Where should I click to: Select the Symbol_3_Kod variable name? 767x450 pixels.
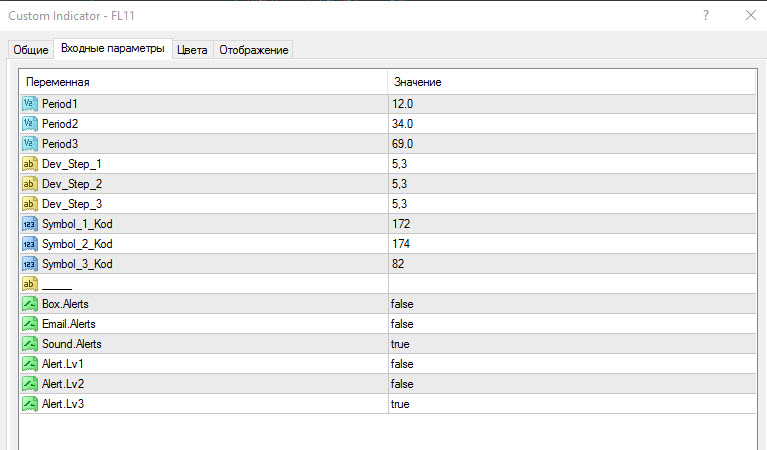tap(77, 265)
